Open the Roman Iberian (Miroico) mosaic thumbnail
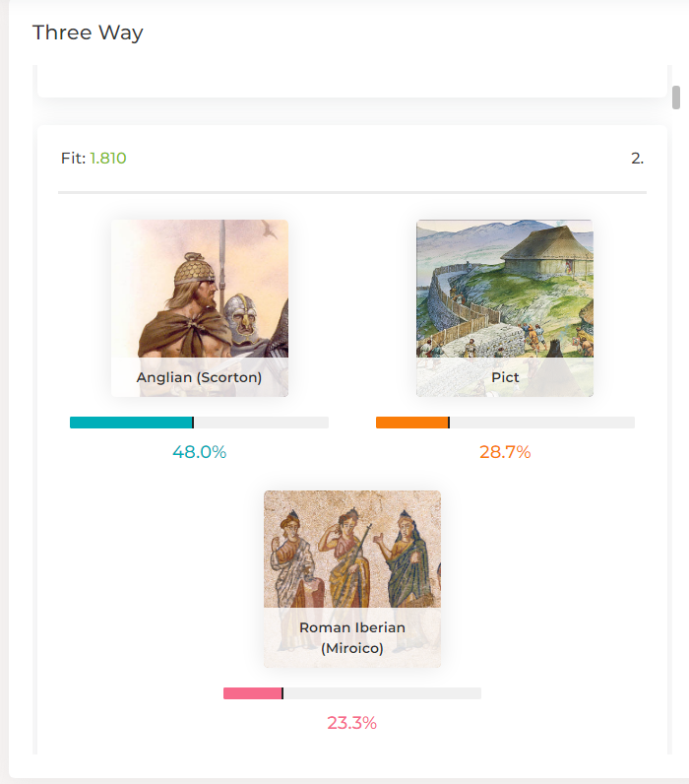 point(352,578)
